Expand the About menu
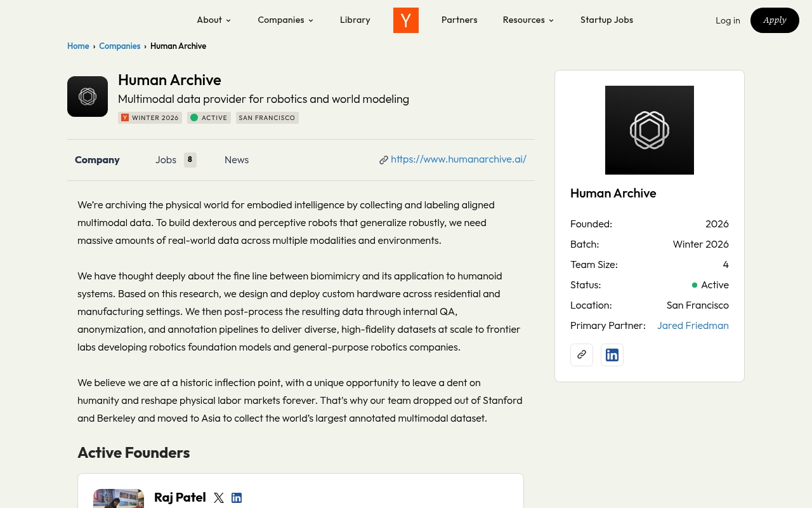 coord(214,20)
